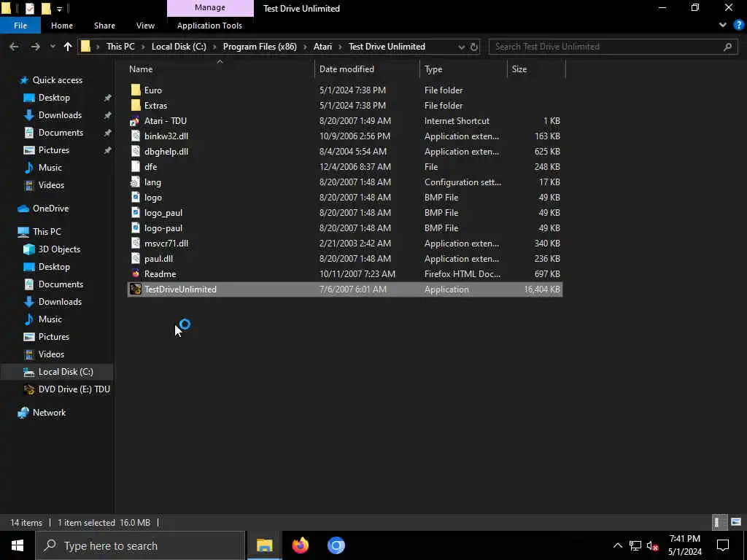Screen dimensions: 747x560
Task: Refresh the current folder view
Action: [473, 47]
